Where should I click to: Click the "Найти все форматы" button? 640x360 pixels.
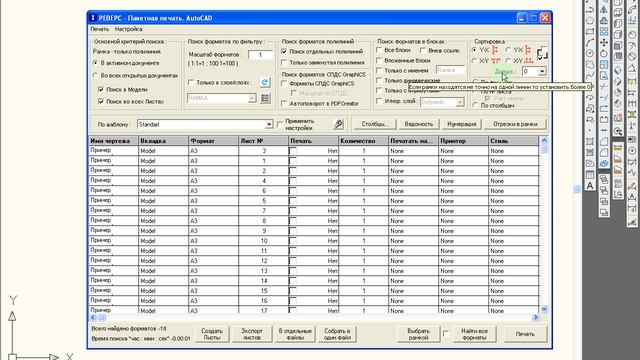pyautogui.click(x=474, y=334)
